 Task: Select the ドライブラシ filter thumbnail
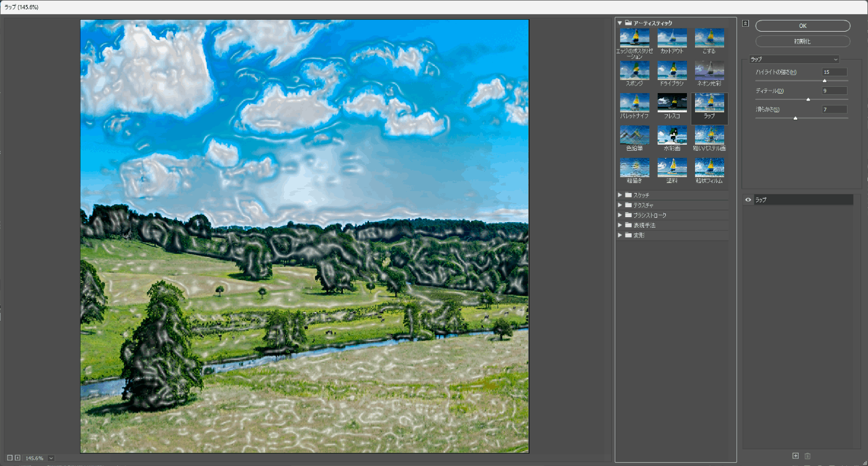(672, 71)
